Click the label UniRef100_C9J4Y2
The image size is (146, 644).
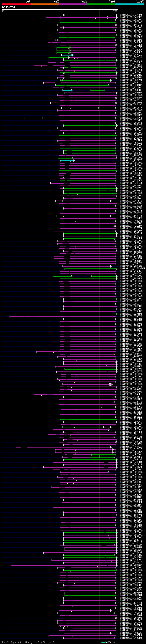coord(131,354)
